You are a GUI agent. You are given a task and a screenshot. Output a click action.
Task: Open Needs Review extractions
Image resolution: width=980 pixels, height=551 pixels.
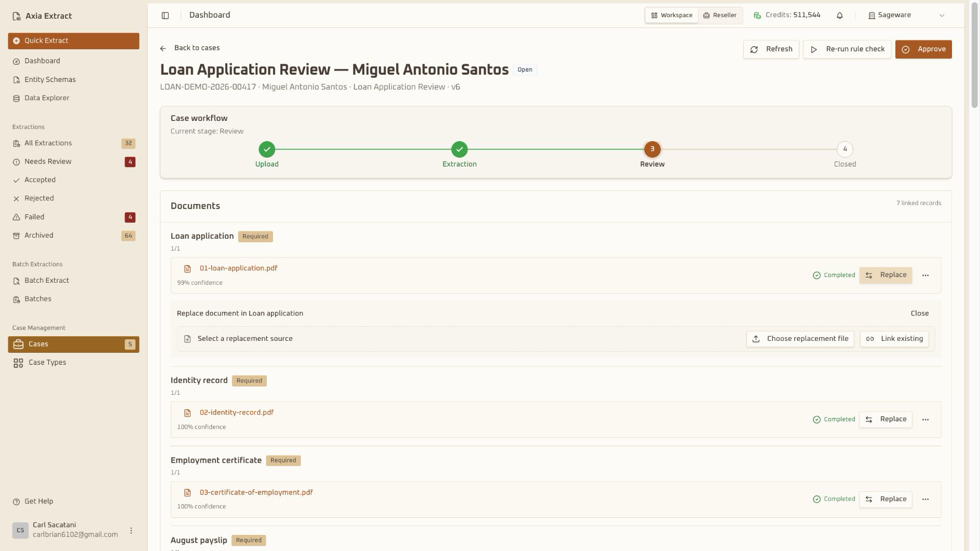74,162
